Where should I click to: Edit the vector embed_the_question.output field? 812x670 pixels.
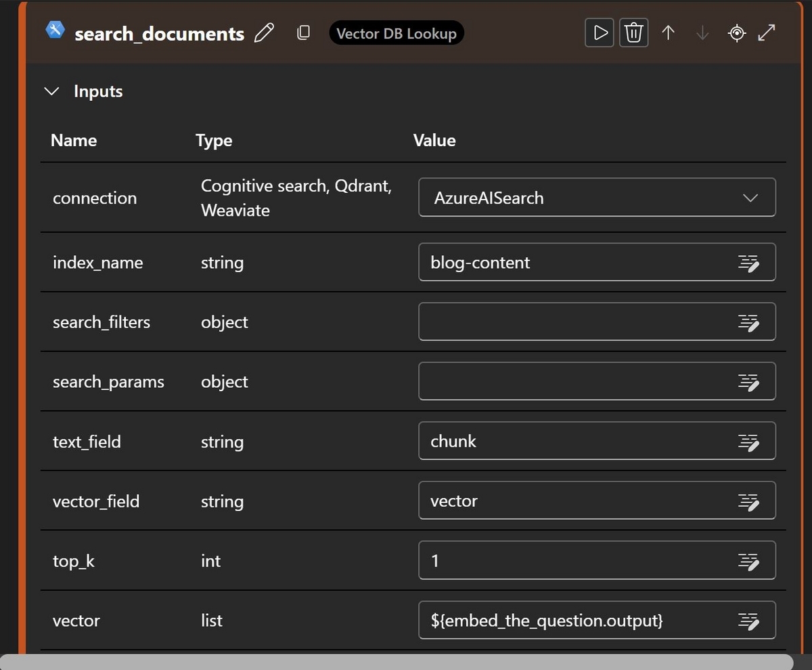pos(575,620)
